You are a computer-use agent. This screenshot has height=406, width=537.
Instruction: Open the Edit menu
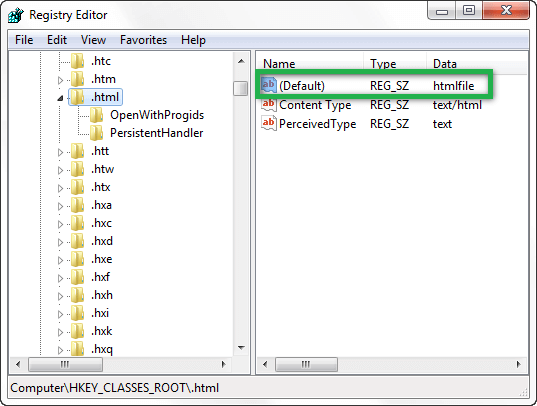[x=57, y=40]
